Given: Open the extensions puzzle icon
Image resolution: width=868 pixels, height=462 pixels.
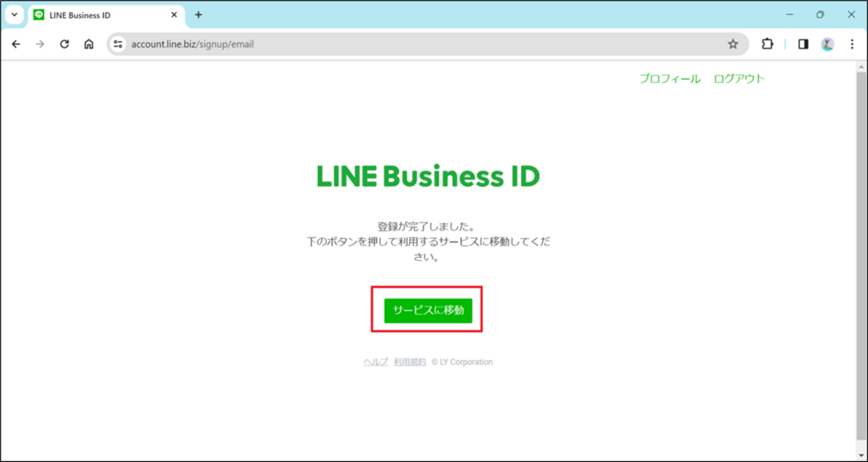Looking at the screenshot, I should pos(767,44).
